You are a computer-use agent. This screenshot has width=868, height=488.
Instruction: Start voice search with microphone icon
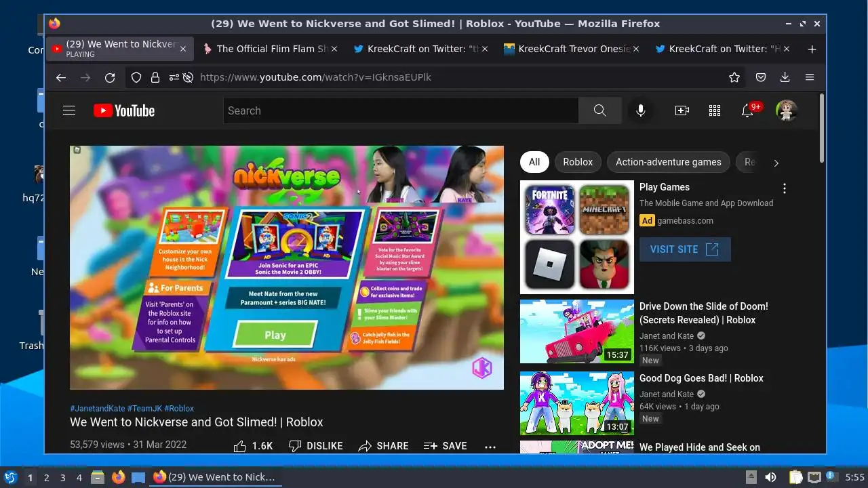coord(640,110)
